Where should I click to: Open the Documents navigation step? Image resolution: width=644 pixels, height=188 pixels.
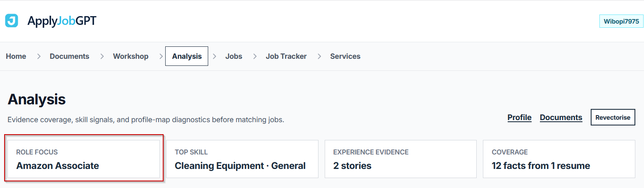69,56
